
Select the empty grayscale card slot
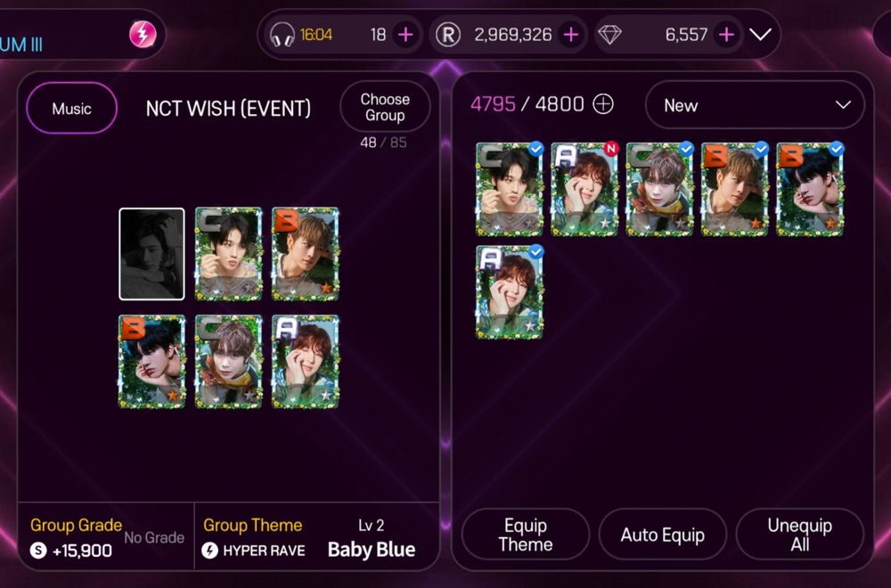pyautogui.click(x=151, y=254)
